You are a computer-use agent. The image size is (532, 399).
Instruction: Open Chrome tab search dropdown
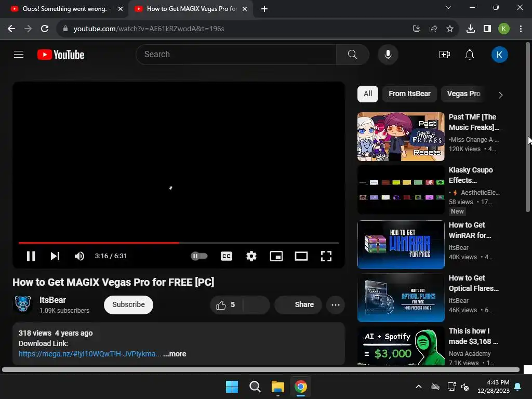pos(448,7)
